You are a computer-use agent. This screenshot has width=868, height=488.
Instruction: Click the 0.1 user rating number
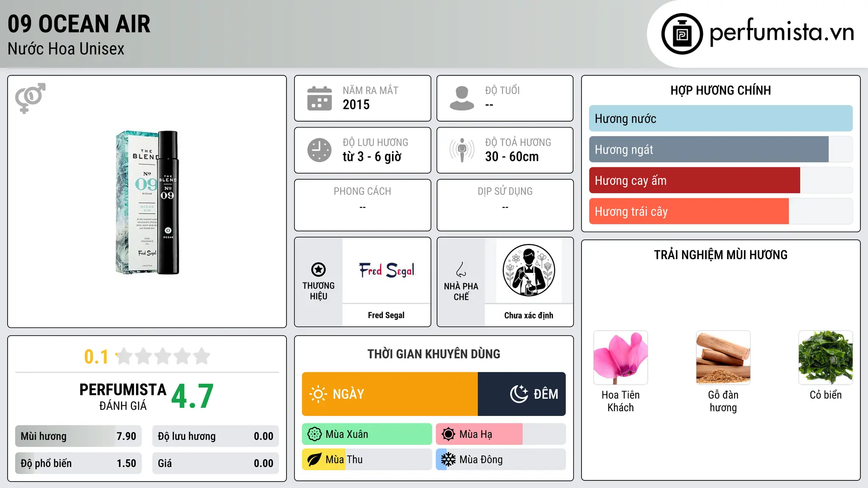tap(96, 357)
